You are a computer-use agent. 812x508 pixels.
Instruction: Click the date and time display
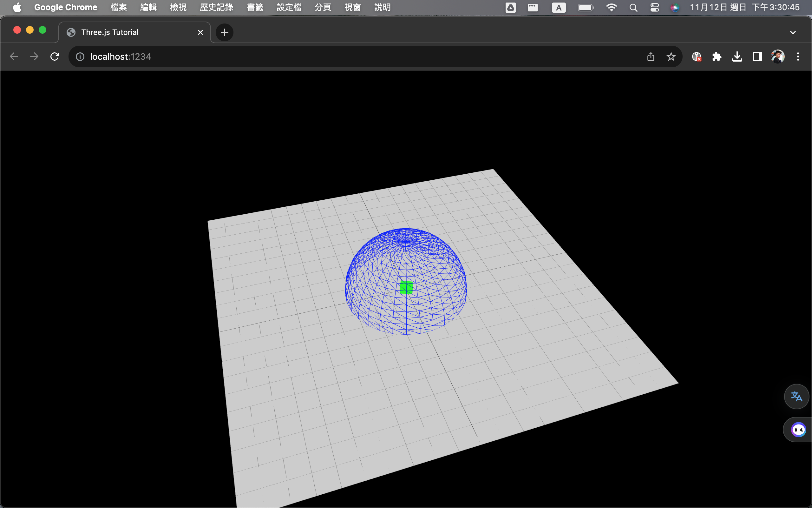(744, 7)
